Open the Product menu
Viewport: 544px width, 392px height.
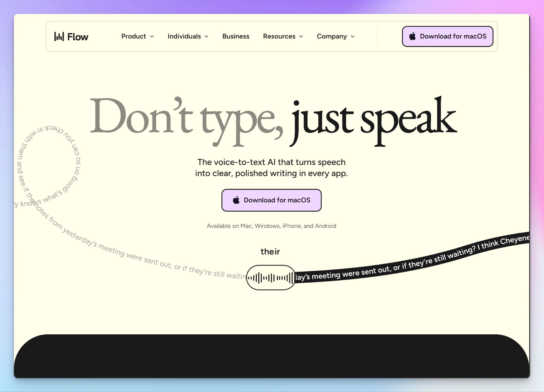[x=137, y=36]
